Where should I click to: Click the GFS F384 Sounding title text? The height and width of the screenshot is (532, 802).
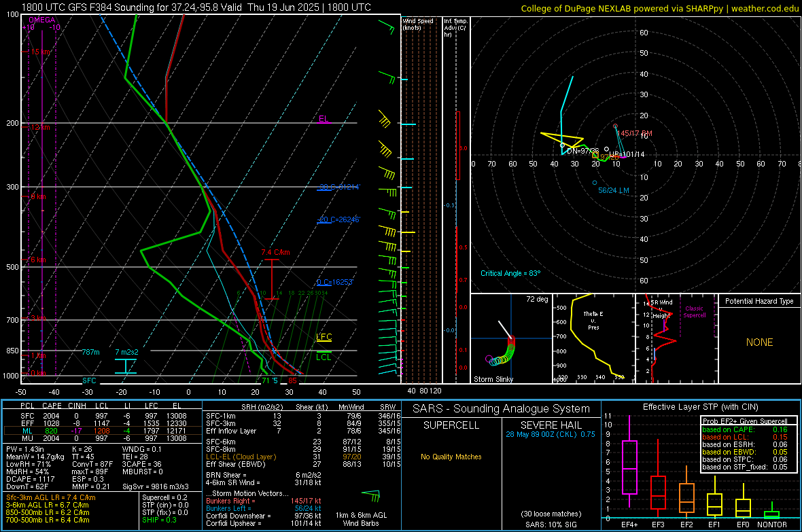(196, 7)
